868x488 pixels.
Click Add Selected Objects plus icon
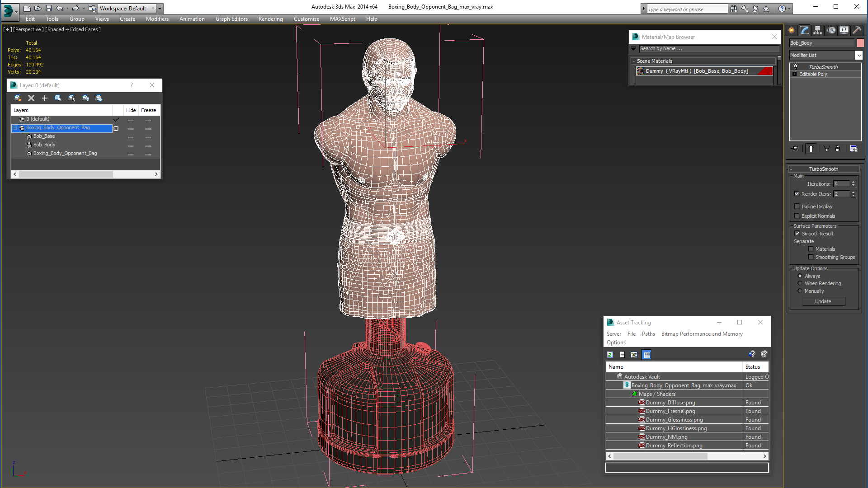point(45,98)
